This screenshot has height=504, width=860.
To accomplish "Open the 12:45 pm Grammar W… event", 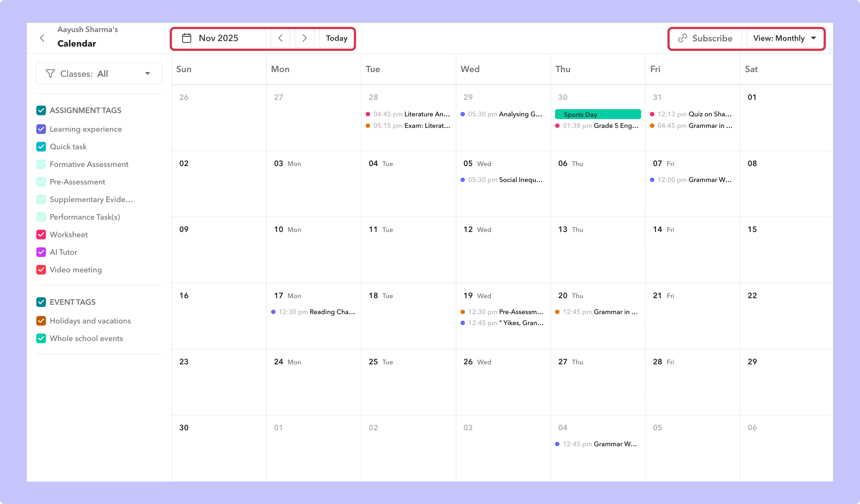I will pos(596,444).
